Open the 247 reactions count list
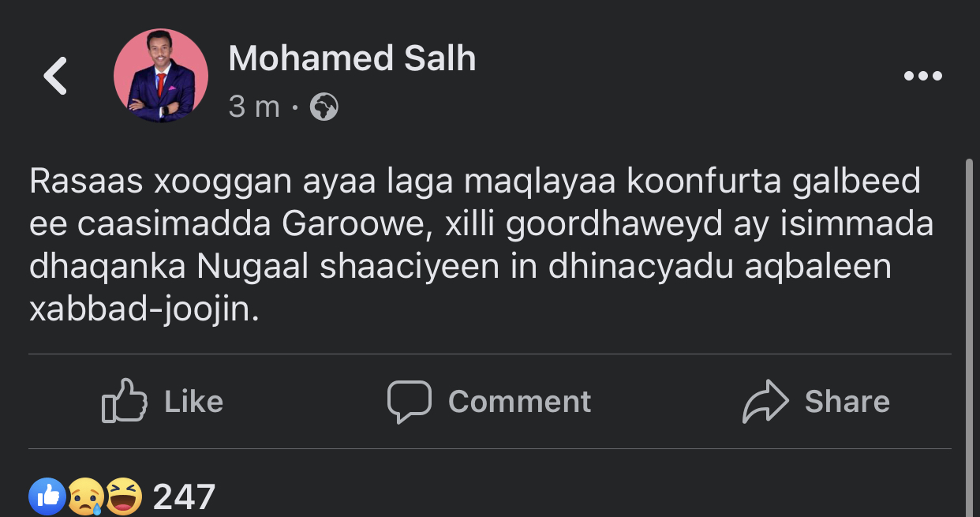Image resolution: width=980 pixels, height=517 pixels. pyautogui.click(x=184, y=497)
